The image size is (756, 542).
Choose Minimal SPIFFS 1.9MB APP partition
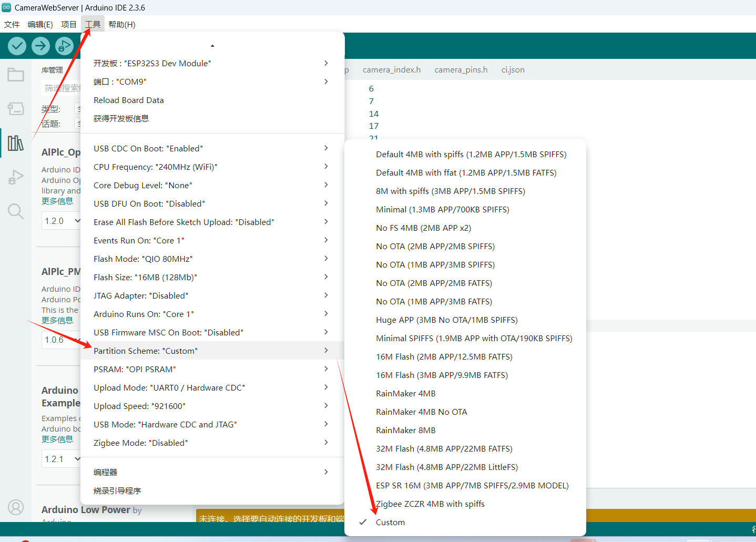click(x=465, y=338)
